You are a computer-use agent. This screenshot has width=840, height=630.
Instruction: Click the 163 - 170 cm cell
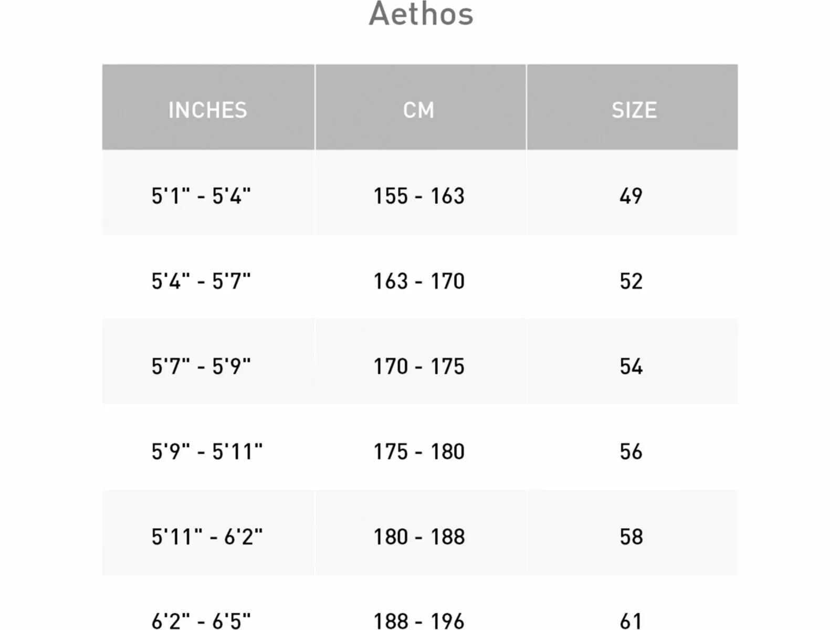(x=419, y=281)
